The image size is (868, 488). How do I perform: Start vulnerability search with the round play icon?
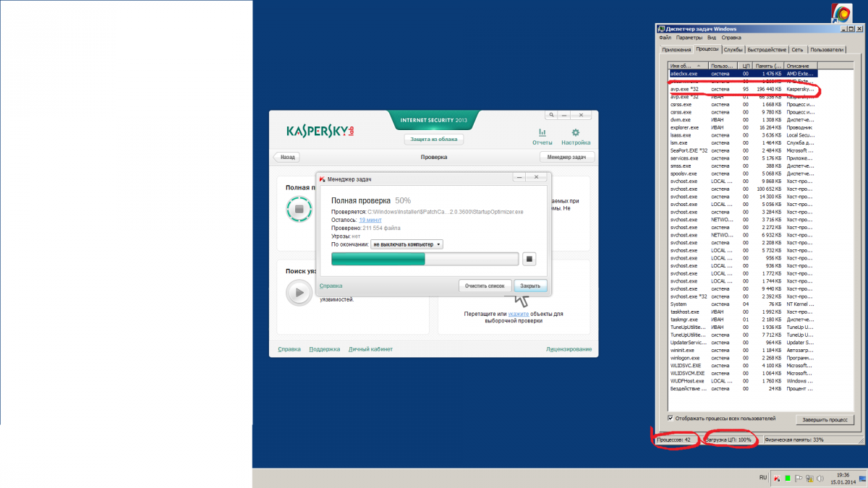(x=298, y=292)
